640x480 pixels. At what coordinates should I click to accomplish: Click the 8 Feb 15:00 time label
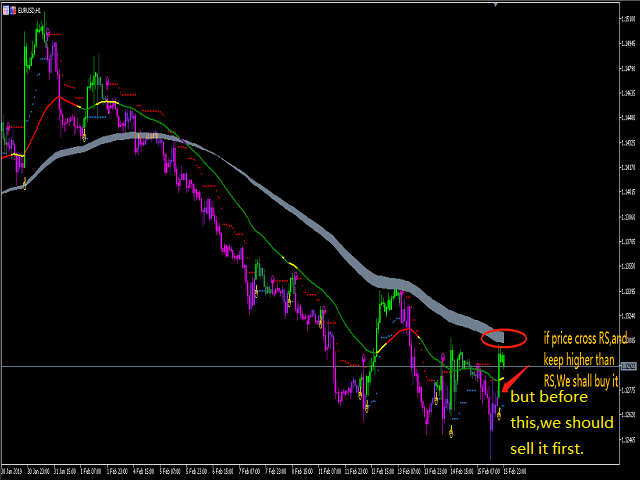tap(302, 471)
